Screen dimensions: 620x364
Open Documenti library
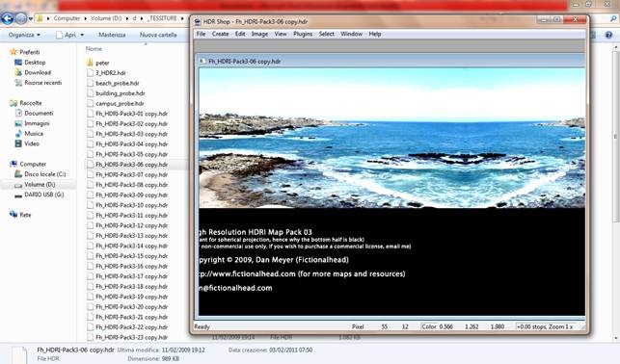coord(39,113)
